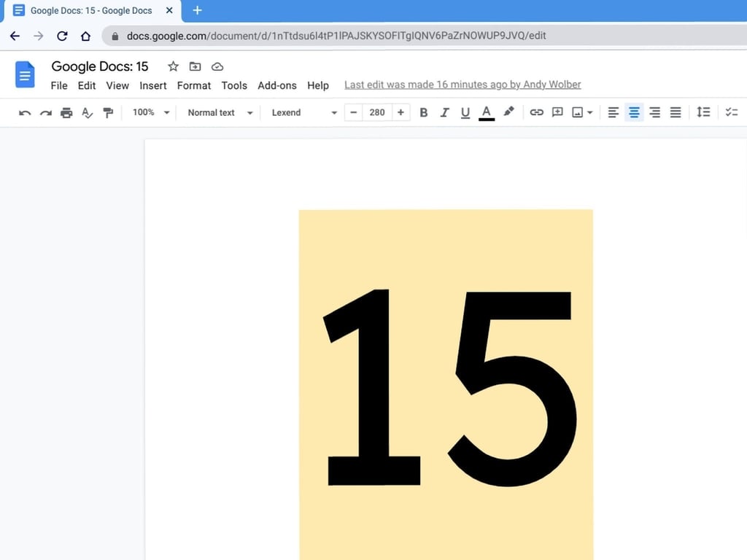Screen dimensions: 747x560
Task: Click the Move to folder icon
Action: 195,66
